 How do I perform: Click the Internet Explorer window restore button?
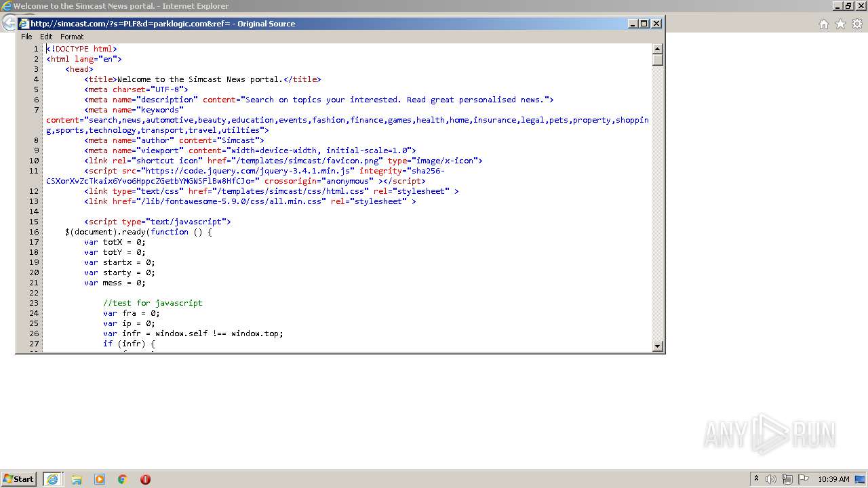pos(848,5)
